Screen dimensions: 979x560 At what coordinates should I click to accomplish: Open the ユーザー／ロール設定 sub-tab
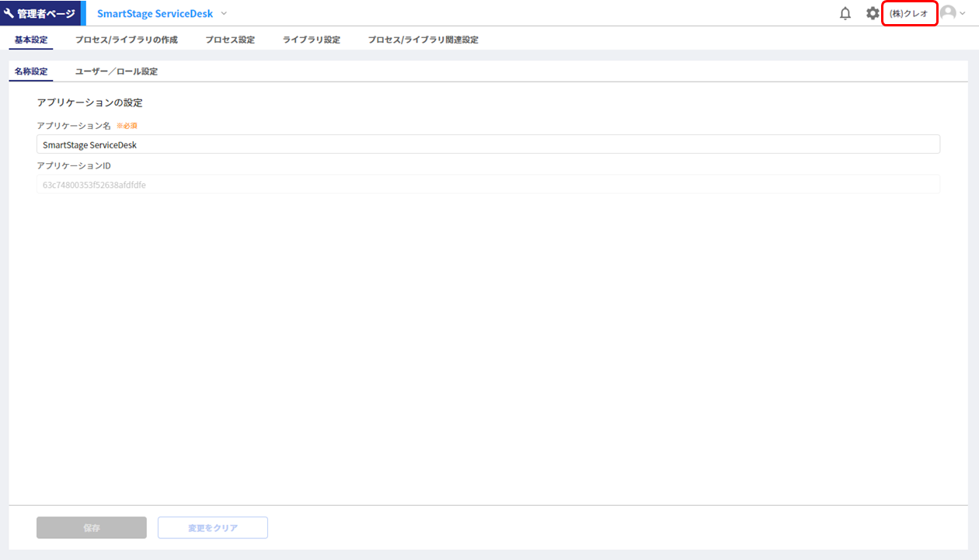click(117, 71)
